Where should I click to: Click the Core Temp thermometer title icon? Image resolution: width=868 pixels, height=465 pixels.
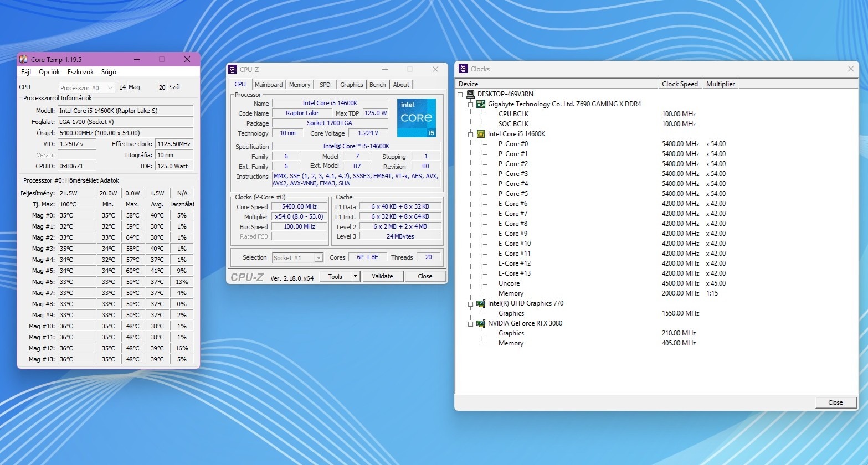click(x=23, y=59)
